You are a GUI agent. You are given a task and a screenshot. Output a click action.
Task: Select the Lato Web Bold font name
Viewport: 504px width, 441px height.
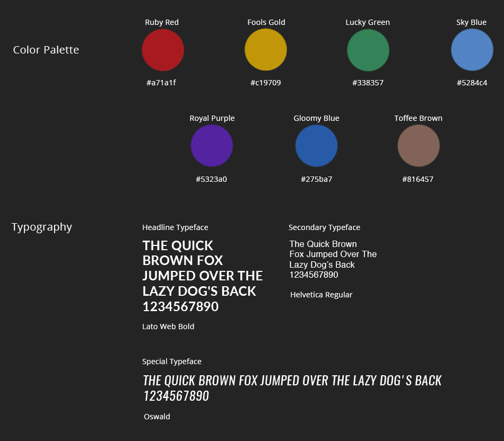coord(168,327)
